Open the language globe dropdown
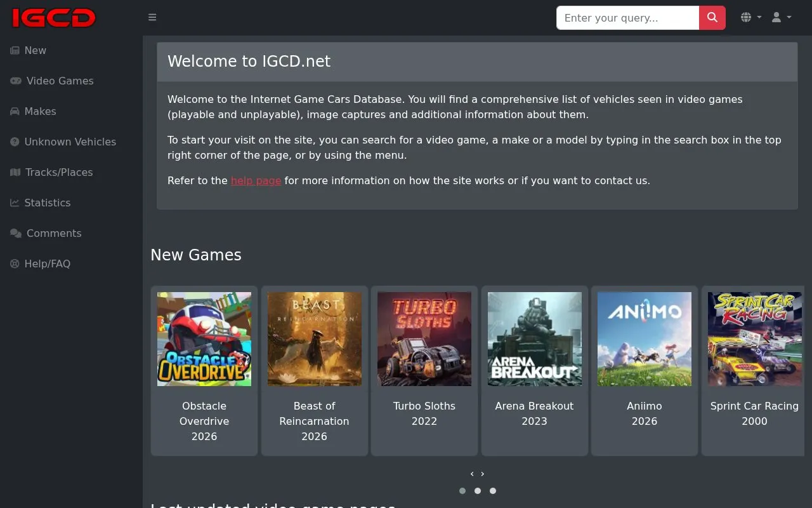812x508 pixels. point(751,17)
